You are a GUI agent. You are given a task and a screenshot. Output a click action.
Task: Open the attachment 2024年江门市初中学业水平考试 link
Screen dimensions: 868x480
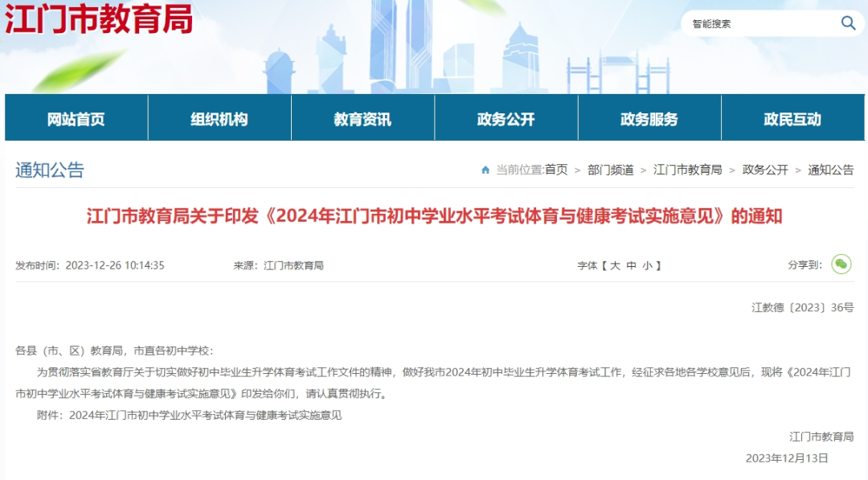pyautogui.click(x=205, y=415)
